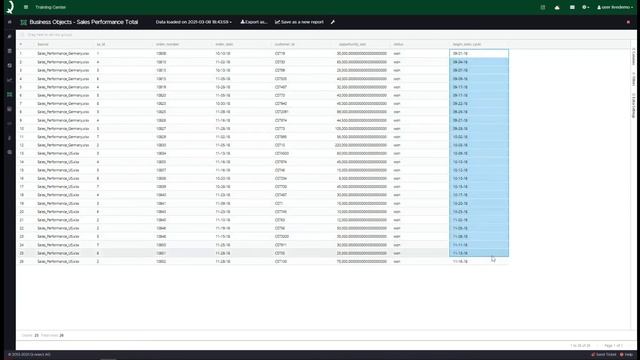Click the home icon in the sidebar
Viewport: 640px width, 360px height.
[x=9, y=22]
